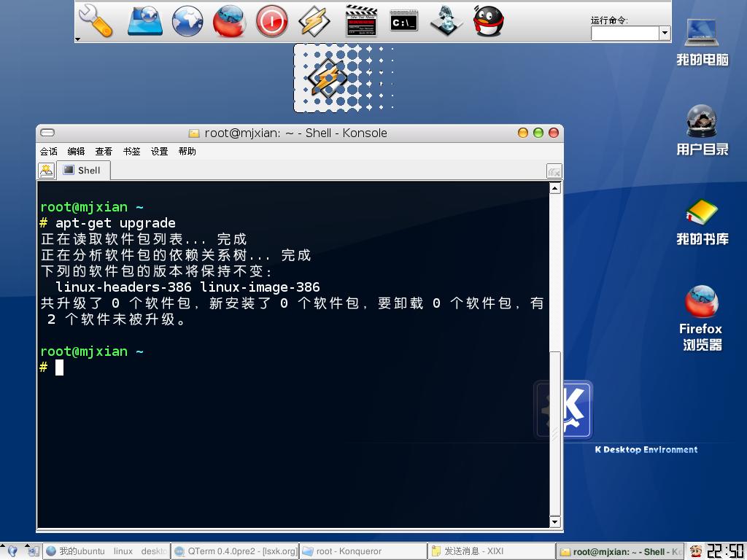
Task: Click the Konsole scrollbar up arrow
Action: [554, 188]
